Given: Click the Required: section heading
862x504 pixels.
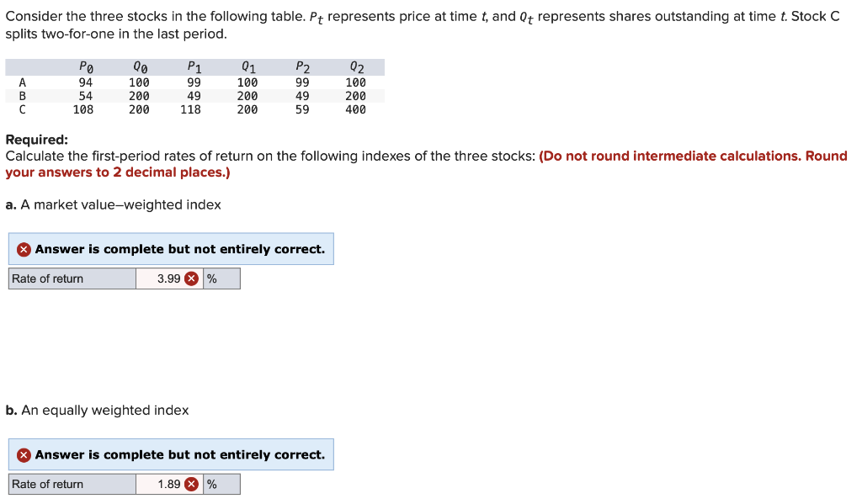Looking at the screenshot, I should click(x=34, y=139).
